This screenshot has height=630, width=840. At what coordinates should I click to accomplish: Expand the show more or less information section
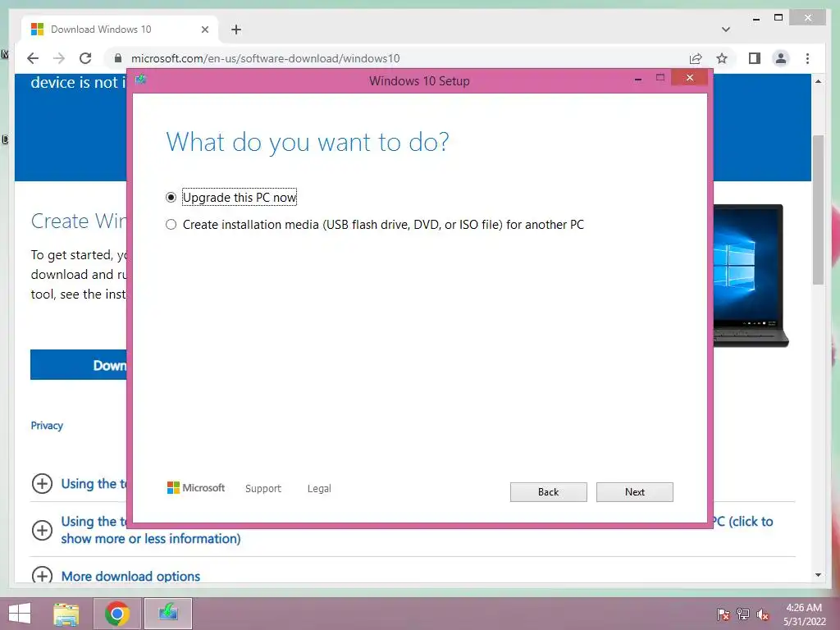[42, 530]
